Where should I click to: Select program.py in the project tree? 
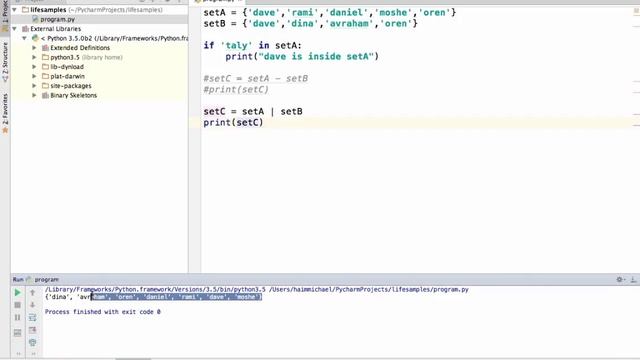click(x=58, y=19)
